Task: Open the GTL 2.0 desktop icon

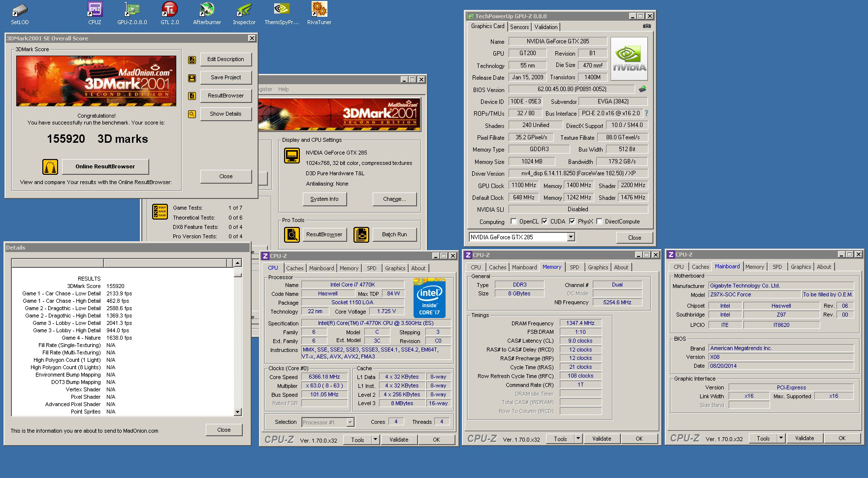Action: 169,13
